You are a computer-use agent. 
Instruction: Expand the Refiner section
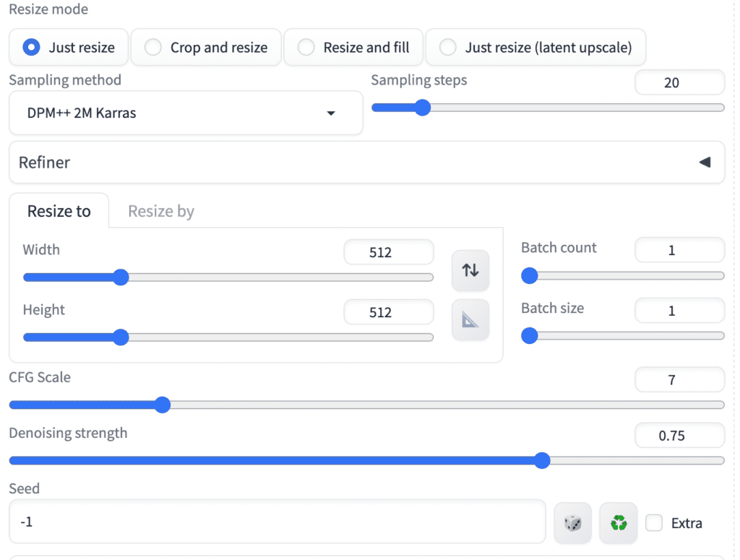(x=366, y=163)
